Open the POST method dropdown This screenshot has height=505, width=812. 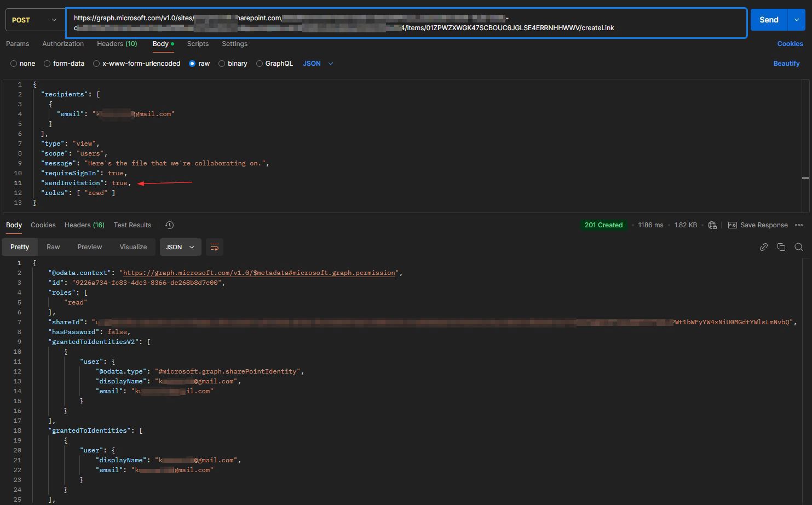[34, 20]
